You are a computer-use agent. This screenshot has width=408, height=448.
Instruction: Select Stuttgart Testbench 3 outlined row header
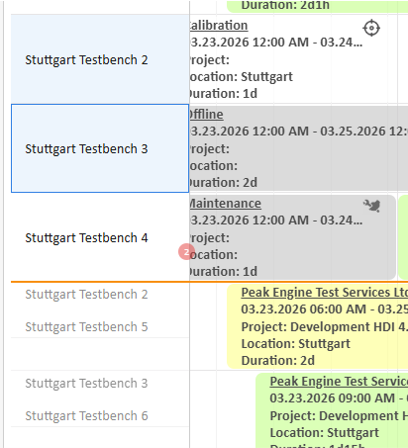(100, 148)
